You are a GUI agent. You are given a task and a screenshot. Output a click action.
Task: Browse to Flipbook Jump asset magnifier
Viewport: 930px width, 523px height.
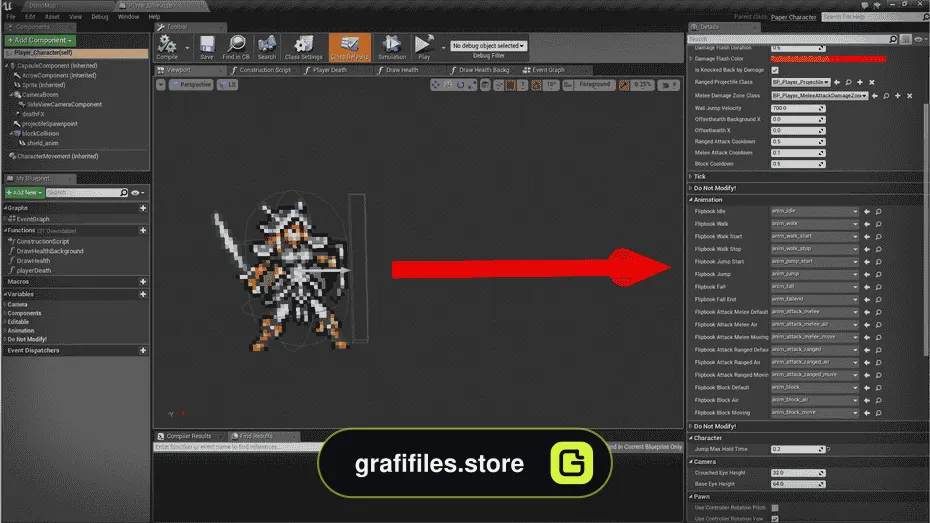(878, 275)
